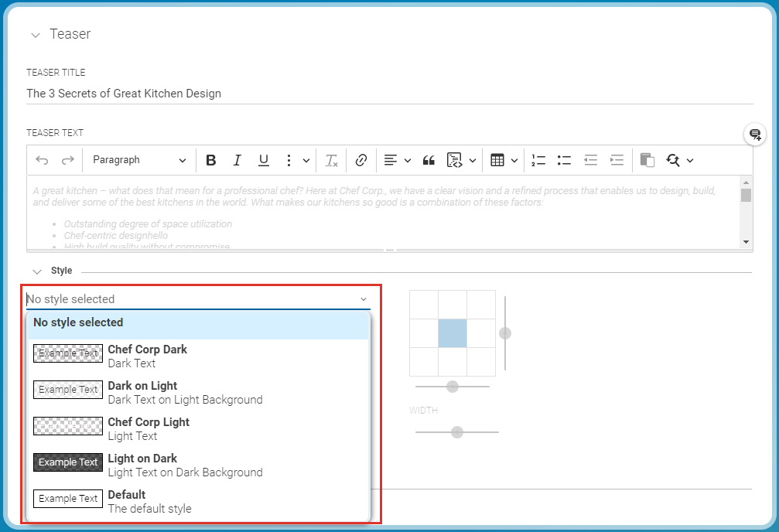
Task: Select the Chef Corp Dark style
Action: coord(147,356)
